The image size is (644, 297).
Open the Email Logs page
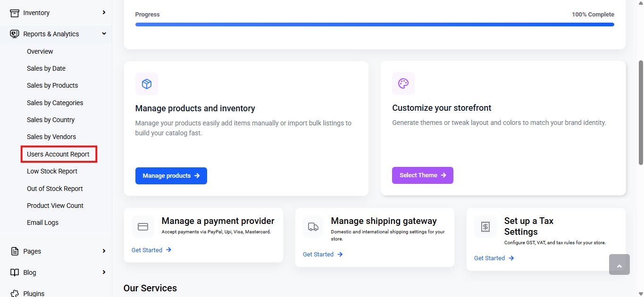pos(42,223)
